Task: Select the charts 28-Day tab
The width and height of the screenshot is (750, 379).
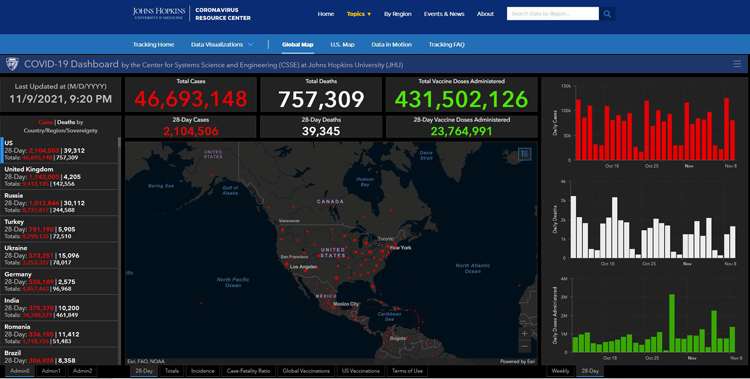Action: pos(590,371)
